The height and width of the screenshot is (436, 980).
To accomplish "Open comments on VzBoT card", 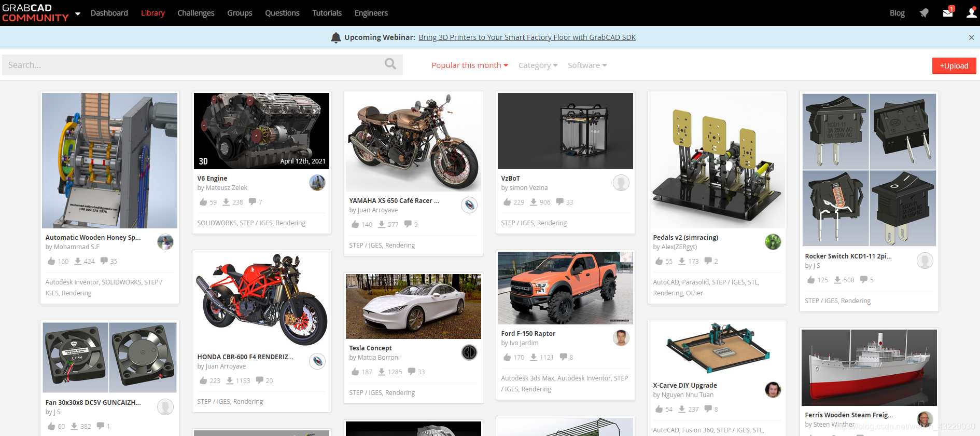I will [559, 201].
